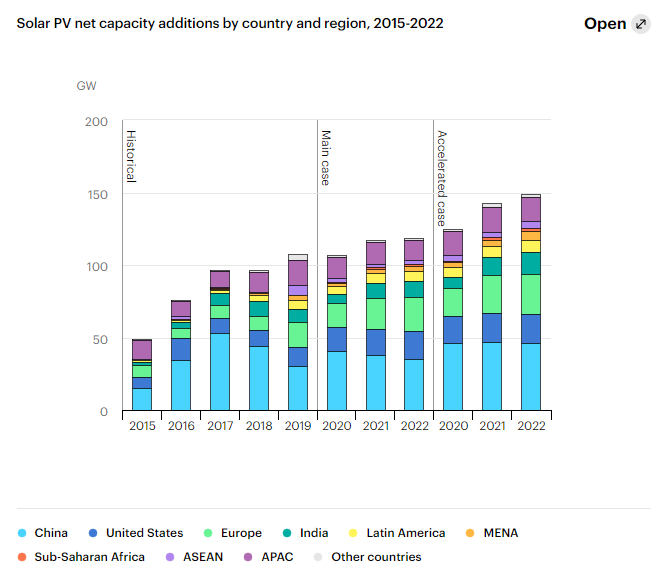The height and width of the screenshot is (579, 665).
Task: Toggle the Latin America legend entry
Action: point(397,533)
